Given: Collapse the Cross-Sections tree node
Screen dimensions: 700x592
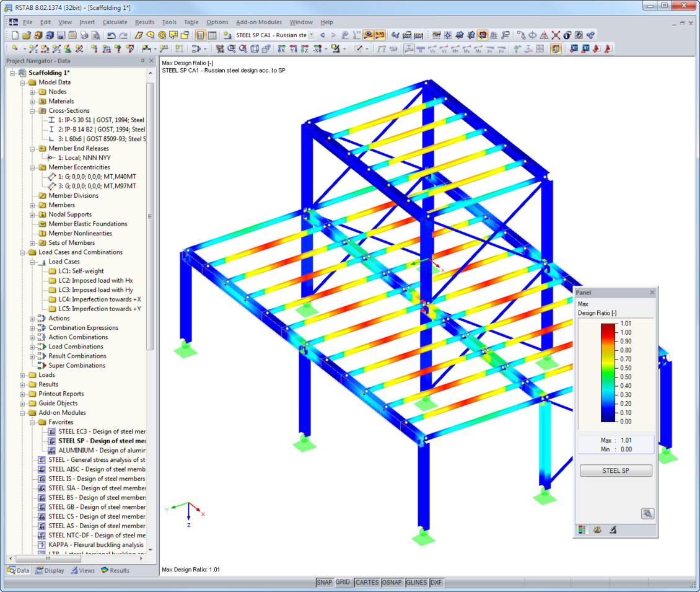Looking at the screenshot, I should click(x=32, y=111).
